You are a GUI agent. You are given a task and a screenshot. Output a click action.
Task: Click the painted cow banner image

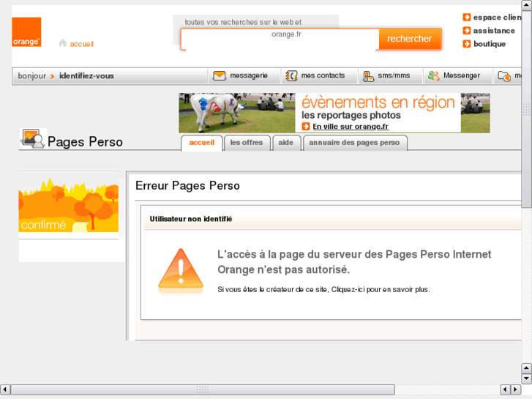(237, 113)
